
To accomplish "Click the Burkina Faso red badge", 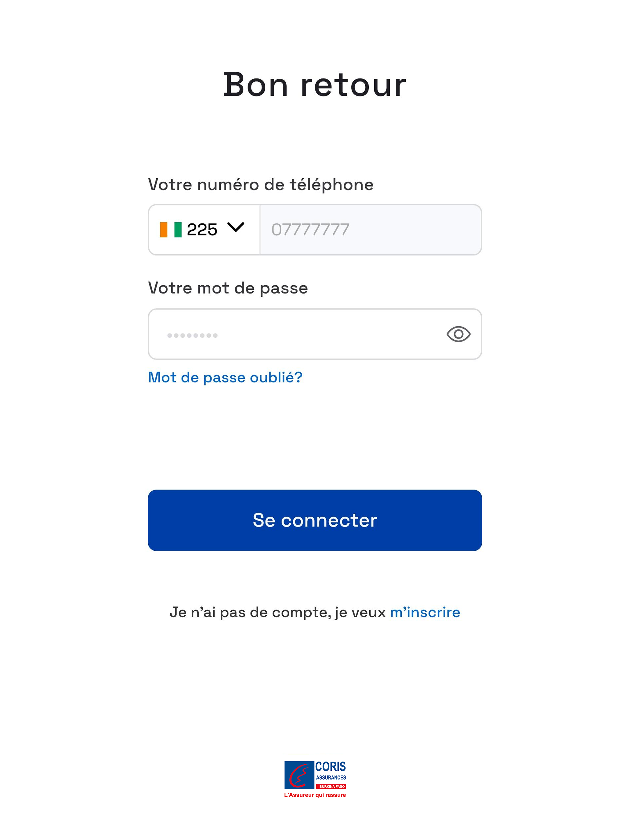I will (x=331, y=787).
